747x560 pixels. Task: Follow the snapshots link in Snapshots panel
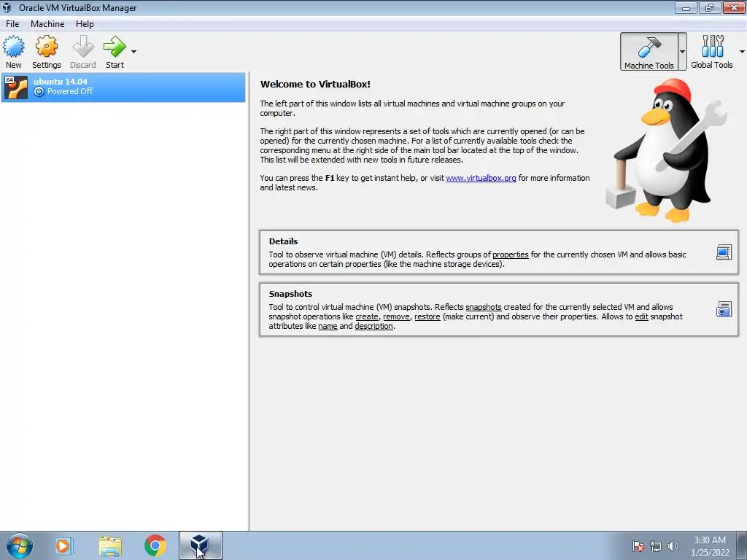coord(484,307)
